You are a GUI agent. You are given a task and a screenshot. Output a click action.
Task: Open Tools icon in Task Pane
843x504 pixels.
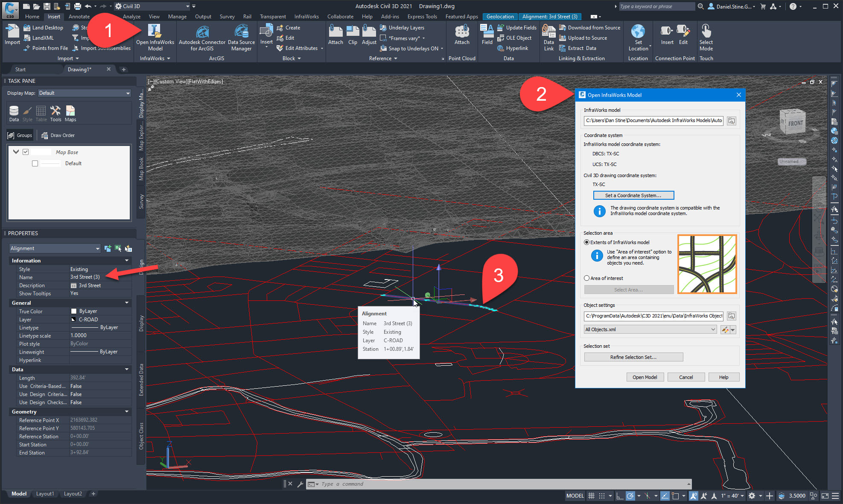(55, 114)
